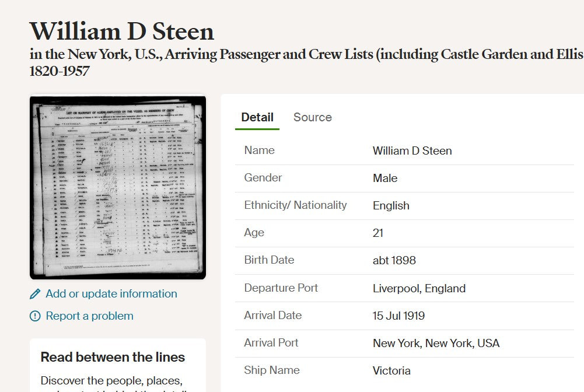Screen dimensions: 584x392
Task: Click the Add or update information link
Action: click(111, 294)
